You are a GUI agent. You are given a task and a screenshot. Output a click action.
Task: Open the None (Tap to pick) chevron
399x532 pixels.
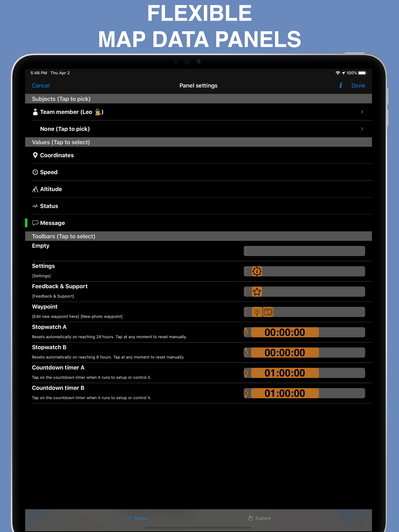point(362,129)
